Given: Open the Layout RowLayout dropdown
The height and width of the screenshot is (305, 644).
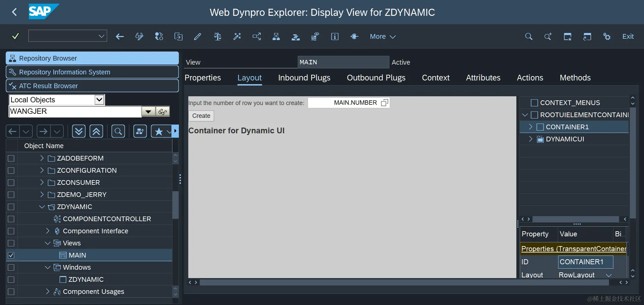Looking at the screenshot, I should point(609,275).
